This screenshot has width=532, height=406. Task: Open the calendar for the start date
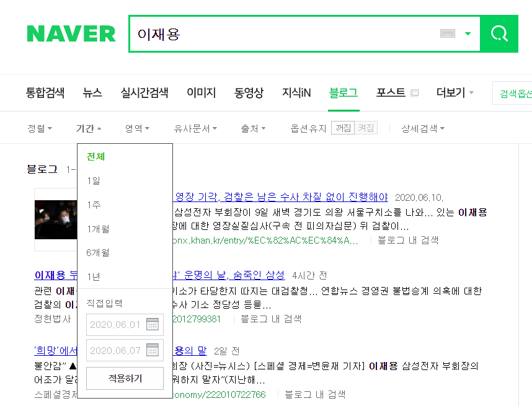point(153,324)
